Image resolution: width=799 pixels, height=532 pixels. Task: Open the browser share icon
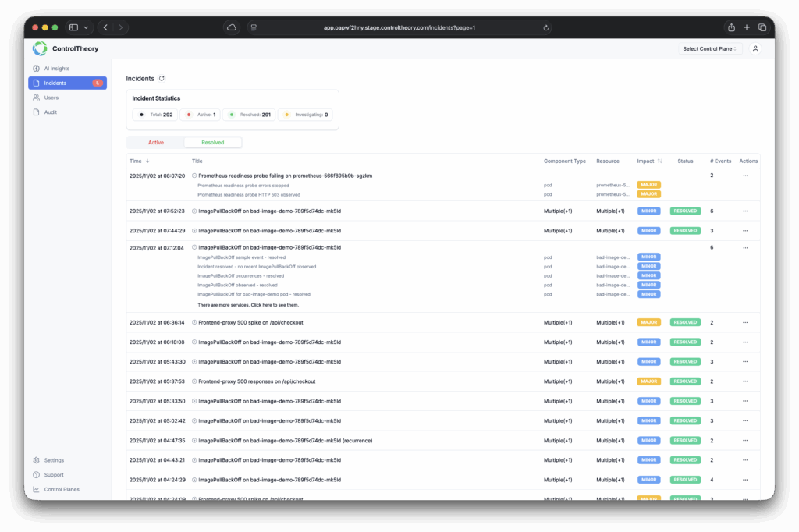point(731,27)
